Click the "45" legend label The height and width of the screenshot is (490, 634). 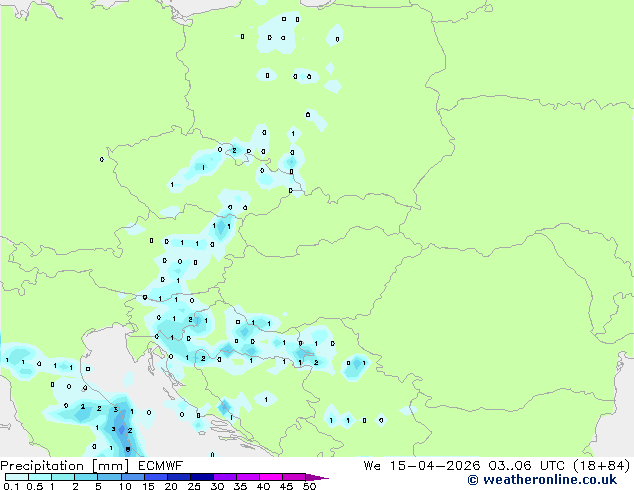[x=286, y=486]
